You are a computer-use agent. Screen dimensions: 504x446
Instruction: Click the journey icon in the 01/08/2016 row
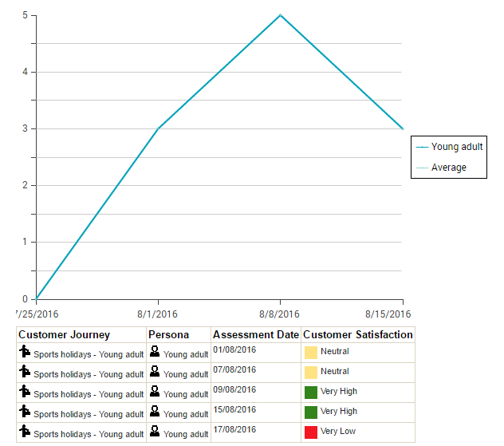(25, 352)
